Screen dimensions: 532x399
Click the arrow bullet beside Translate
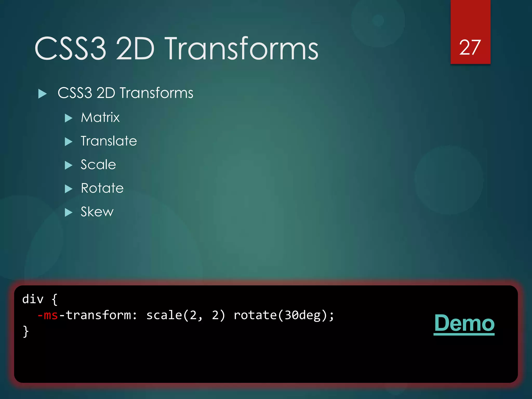pyautogui.click(x=68, y=142)
